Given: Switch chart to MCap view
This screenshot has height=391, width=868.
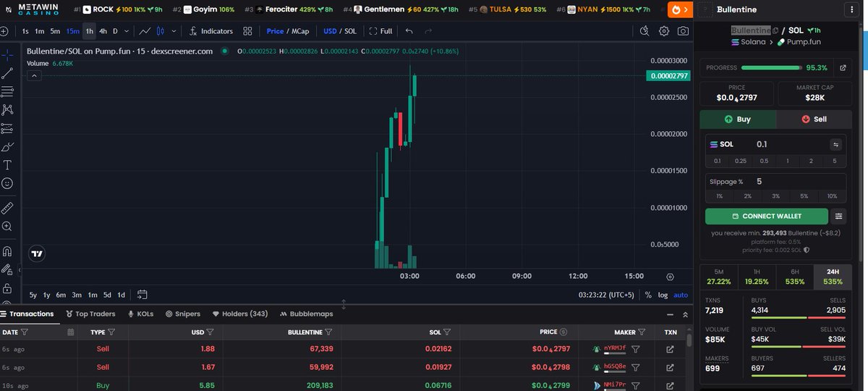Looking at the screenshot, I should tap(301, 31).
